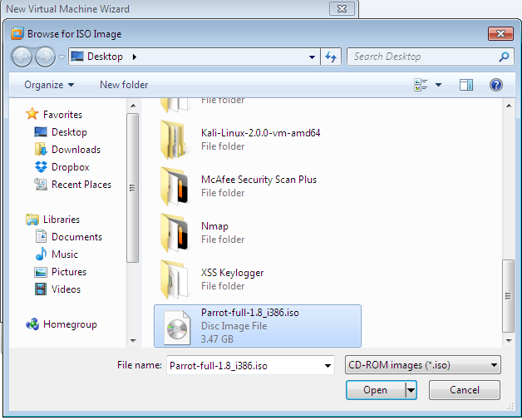The image size is (522, 420).
Task: Select Desktop under Favorites
Action: (x=69, y=132)
